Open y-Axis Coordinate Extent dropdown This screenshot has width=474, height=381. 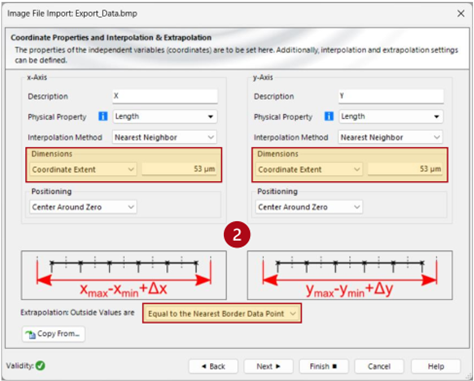pyautogui.click(x=309, y=169)
